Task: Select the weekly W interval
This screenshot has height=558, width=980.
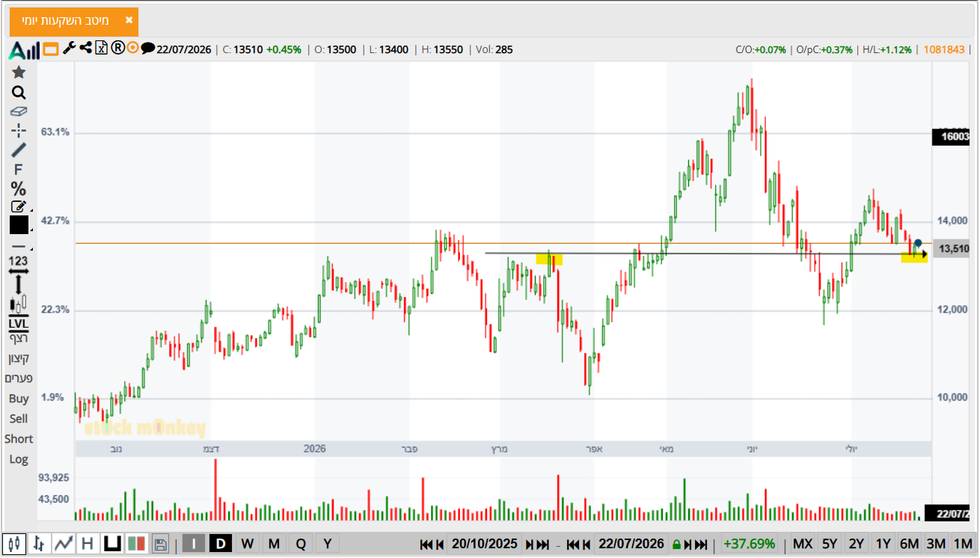Action: click(x=247, y=544)
